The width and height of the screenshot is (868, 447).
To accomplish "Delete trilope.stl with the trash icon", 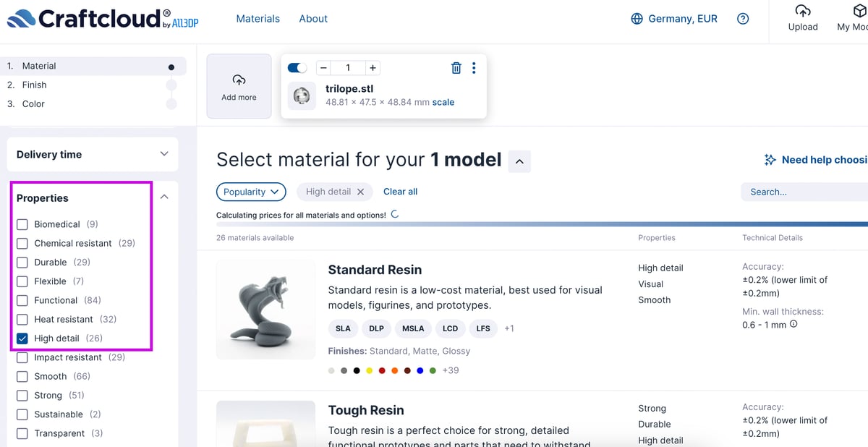I will point(456,67).
